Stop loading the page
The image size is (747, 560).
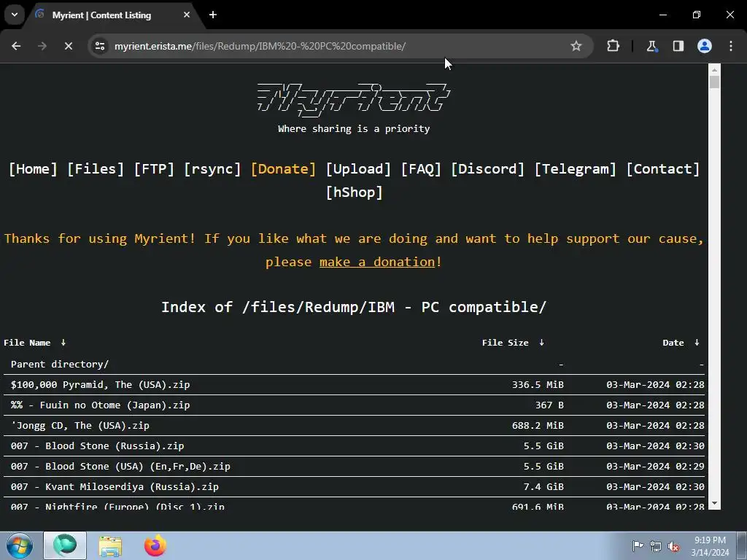pos(68,46)
